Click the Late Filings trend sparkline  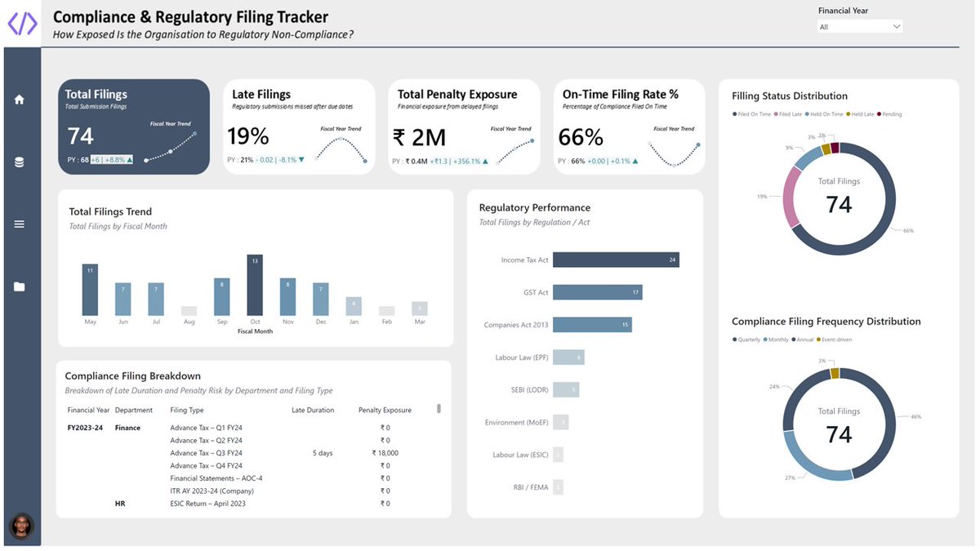341,150
